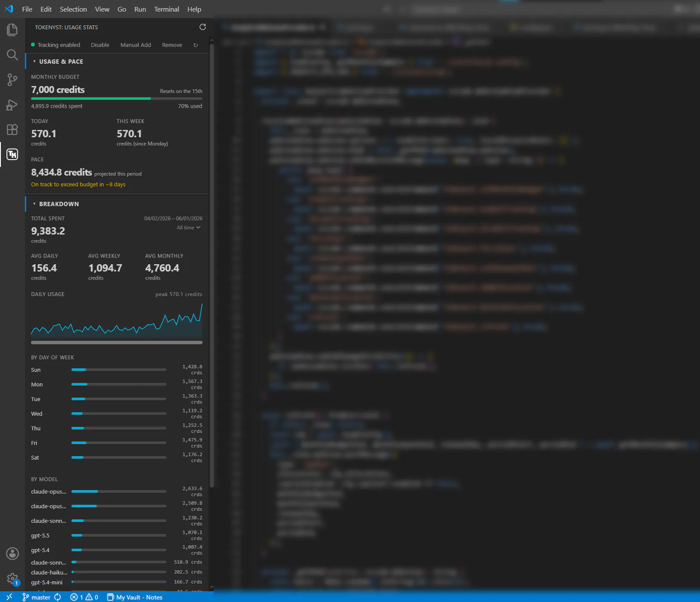Click the synchronize changes icon in the status bar
700x602 pixels.
pos(58,597)
